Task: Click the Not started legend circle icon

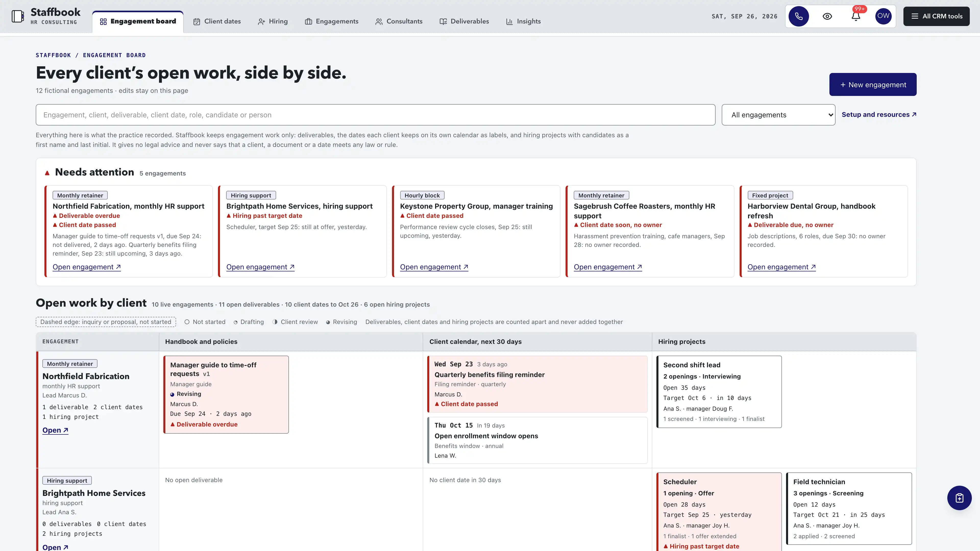Action: pyautogui.click(x=187, y=322)
